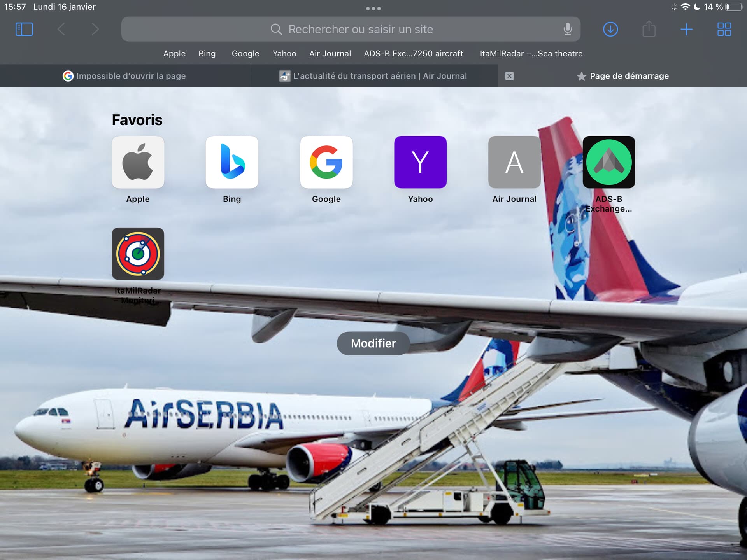Open the Yahoo favorite tile
Viewport: 747px width, 560px height.
pyautogui.click(x=420, y=162)
